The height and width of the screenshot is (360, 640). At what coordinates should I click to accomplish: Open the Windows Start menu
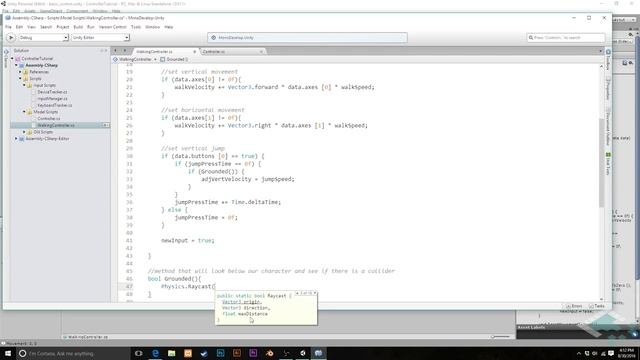7,353
